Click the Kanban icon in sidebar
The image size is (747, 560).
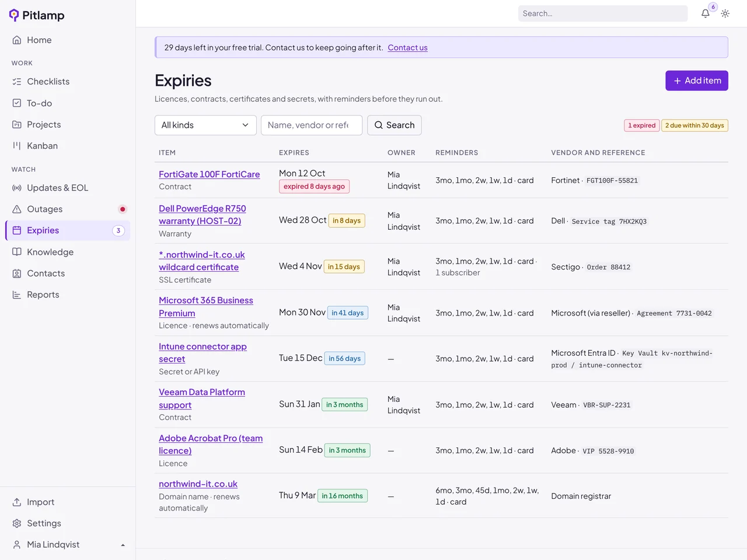pos(17,146)
